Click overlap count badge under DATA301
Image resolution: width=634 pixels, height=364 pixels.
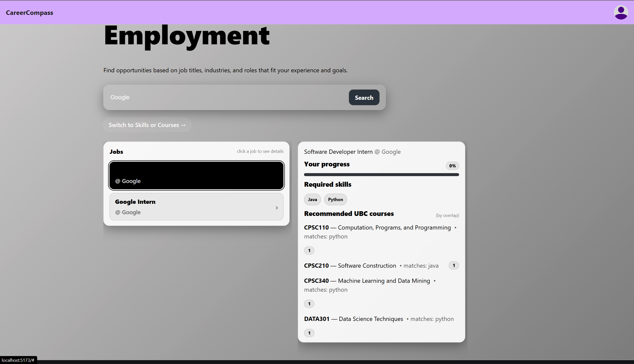[x=309, y=333]
